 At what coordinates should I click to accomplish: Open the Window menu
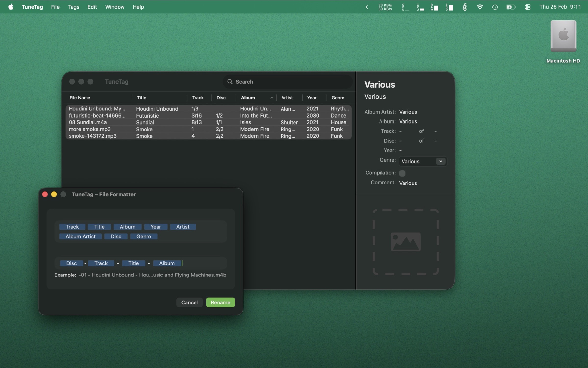pyautogui.click(x=115, y=7)
